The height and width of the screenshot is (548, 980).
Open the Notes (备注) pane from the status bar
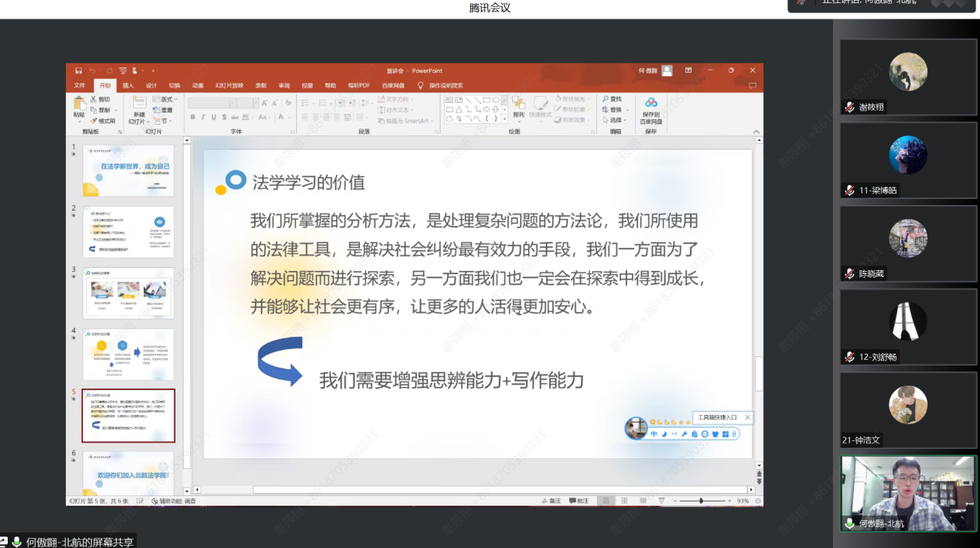(551, 501)
